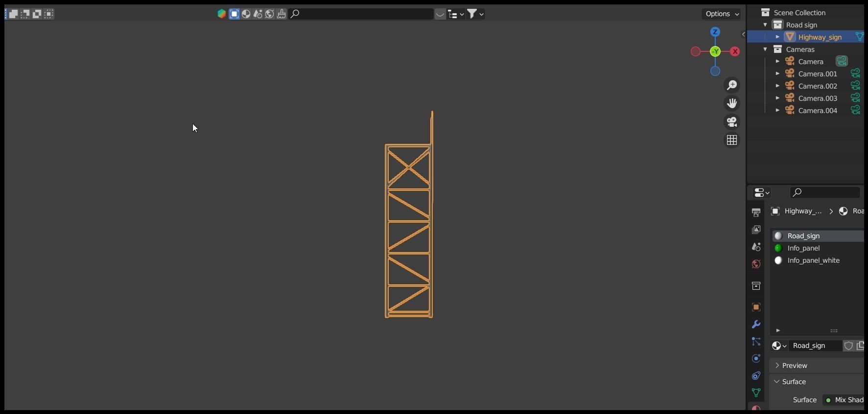Collapse the Road sign collection
This screenshot has height=414, width=868.
click(x=765, y=25)
